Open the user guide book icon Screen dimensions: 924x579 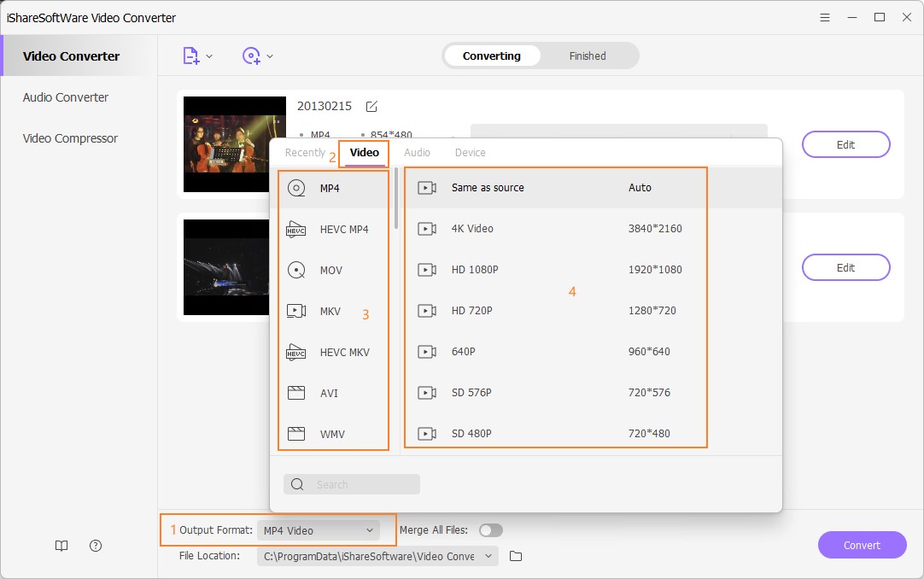coord(61,547)
